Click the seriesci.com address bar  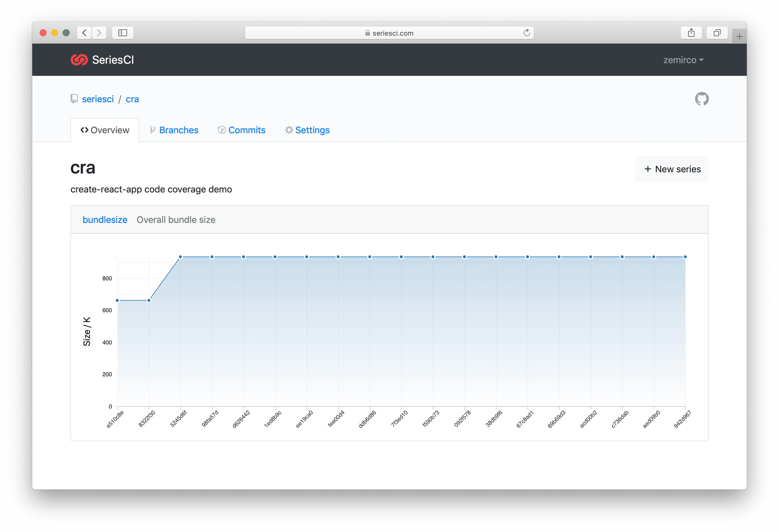[x=389, y=33]
